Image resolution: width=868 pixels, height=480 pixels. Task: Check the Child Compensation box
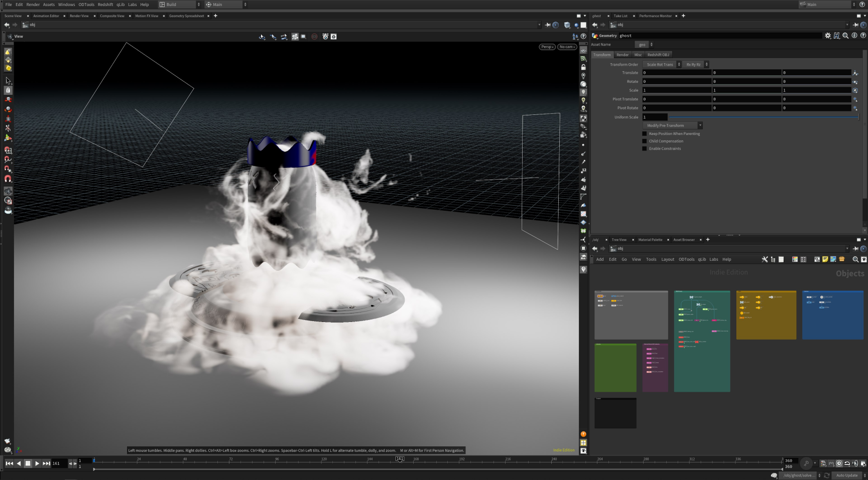(645, 141)
